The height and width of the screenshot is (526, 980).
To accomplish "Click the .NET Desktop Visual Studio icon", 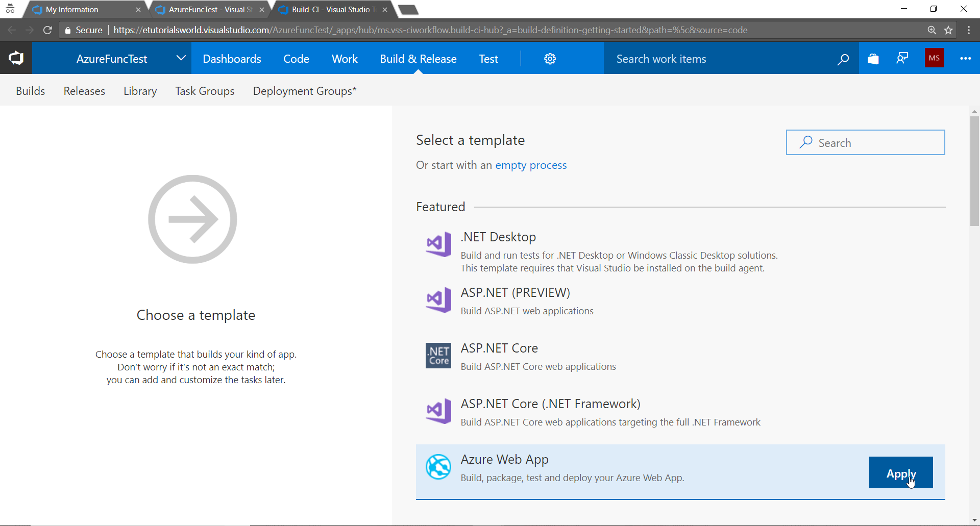I will [438, 244].
